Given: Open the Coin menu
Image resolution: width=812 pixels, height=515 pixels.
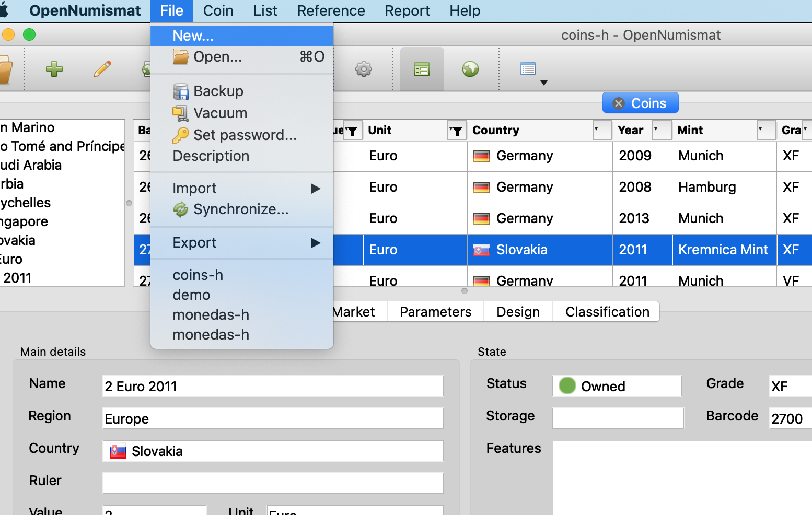Looking at the screenshot, I should (218, 11).
